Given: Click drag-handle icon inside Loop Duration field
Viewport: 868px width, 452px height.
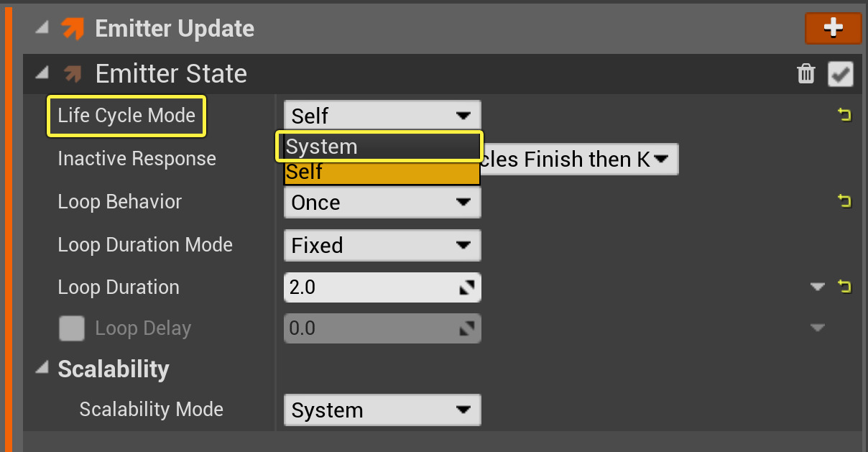Looking at the screenshot, I should pos(467,287).
